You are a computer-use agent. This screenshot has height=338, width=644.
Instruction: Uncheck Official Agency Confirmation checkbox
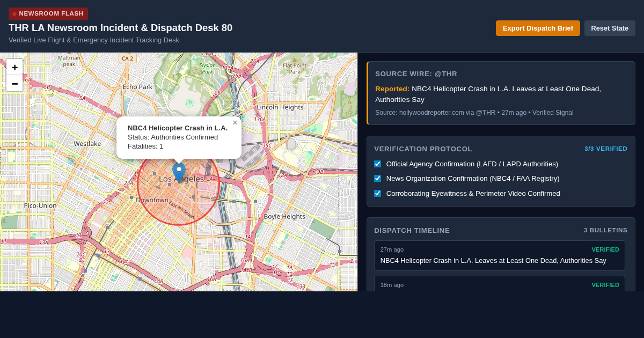[x=377, y=164]
